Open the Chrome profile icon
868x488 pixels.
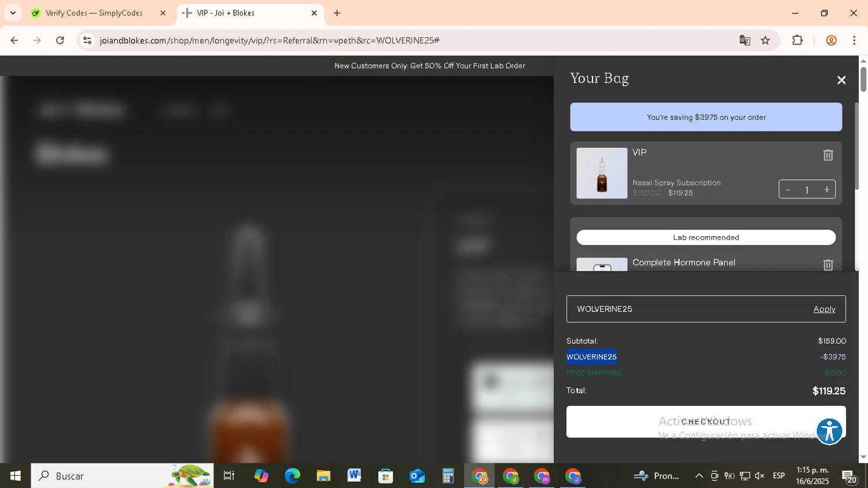pos(831,41)
